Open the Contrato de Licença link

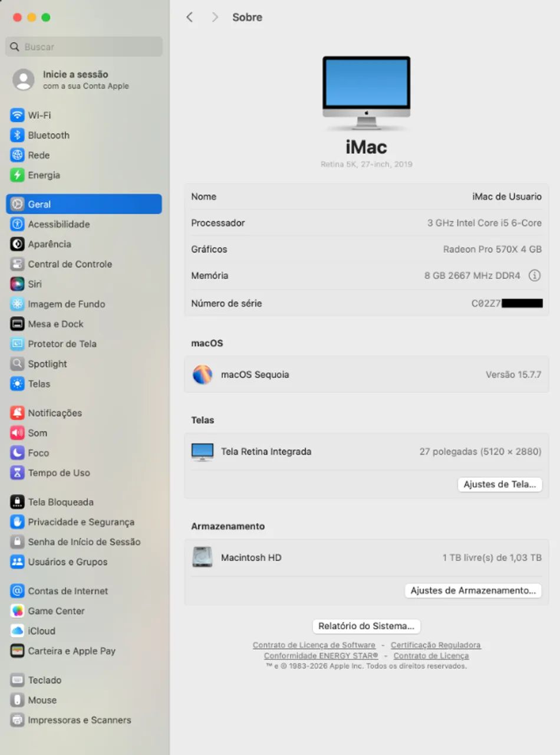pyautogui.click(x=431, y=656)
